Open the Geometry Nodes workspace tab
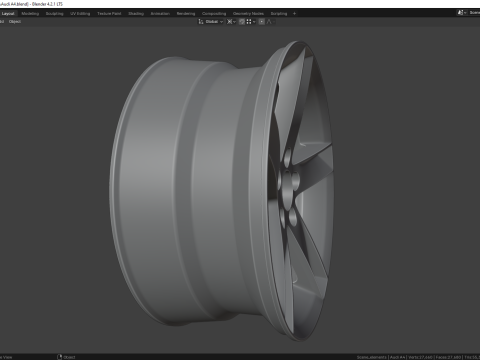 tap(248, 14)
